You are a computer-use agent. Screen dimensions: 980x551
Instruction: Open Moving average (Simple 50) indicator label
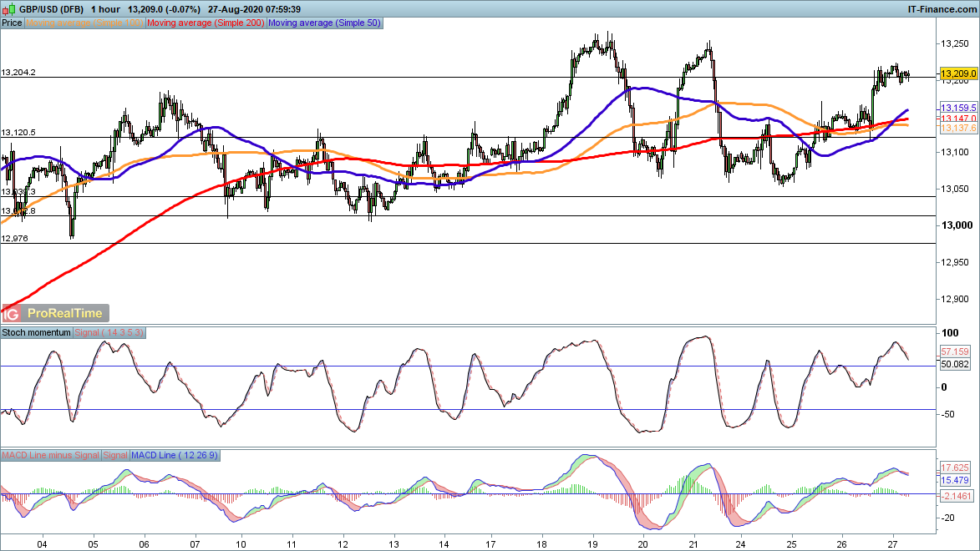(324, 23)
